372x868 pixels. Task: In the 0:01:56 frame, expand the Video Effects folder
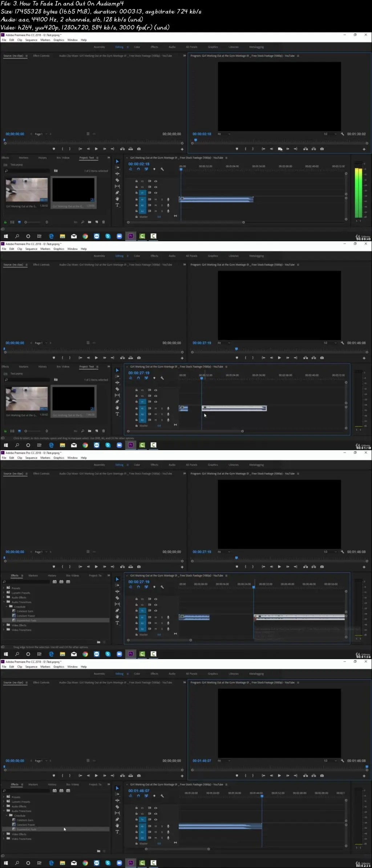pos(4,625)
